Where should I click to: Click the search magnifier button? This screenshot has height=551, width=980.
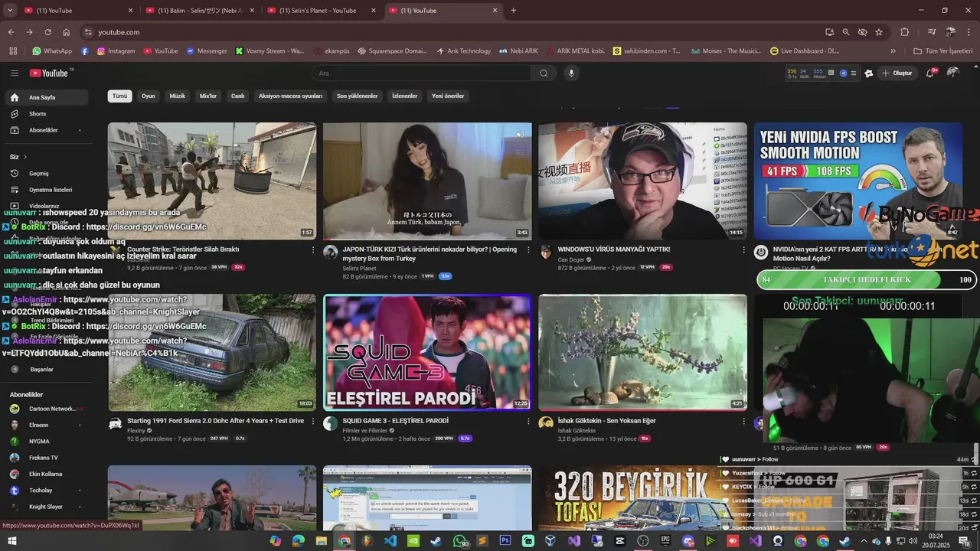[544, 73]
